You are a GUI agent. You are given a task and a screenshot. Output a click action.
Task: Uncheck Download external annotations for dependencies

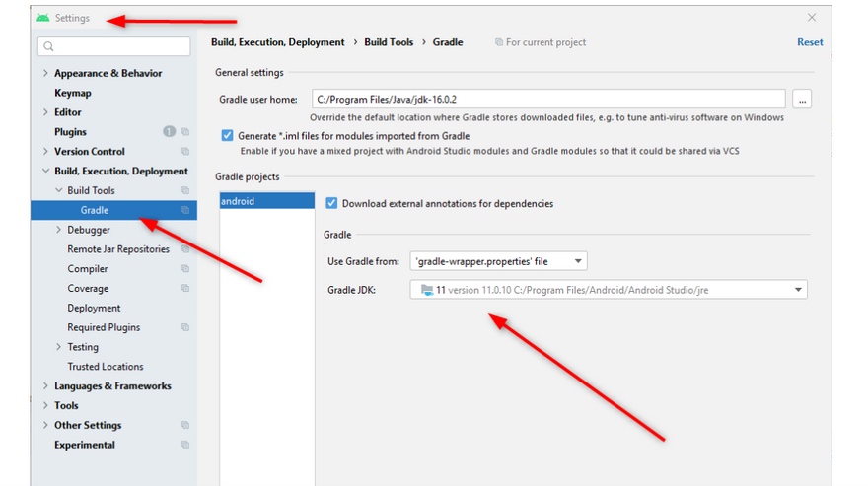pyautogui.click(x=331, y=203)
